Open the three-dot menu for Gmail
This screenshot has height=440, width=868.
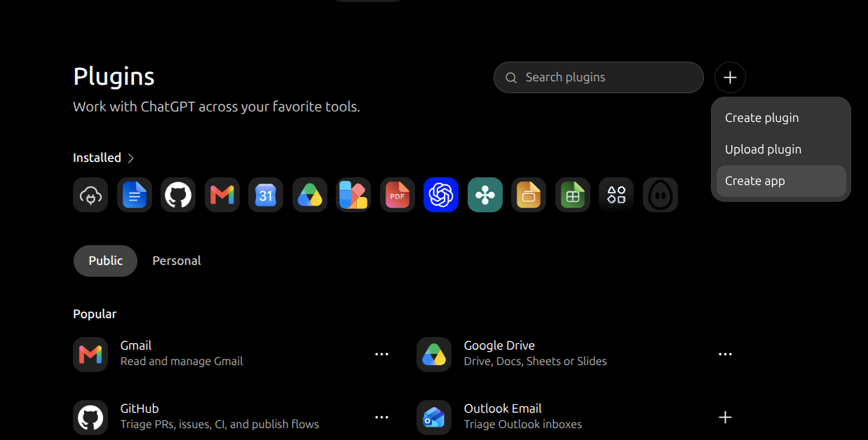click(381, 355)
